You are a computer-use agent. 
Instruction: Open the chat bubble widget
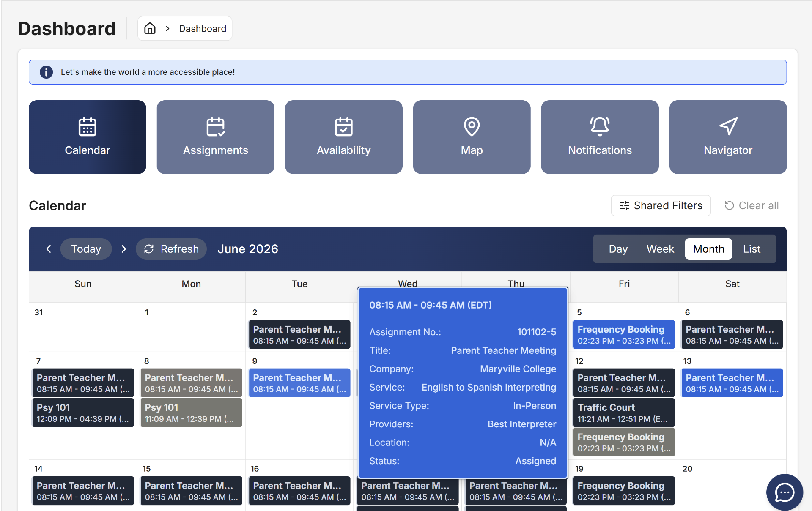tap(785, 492)
